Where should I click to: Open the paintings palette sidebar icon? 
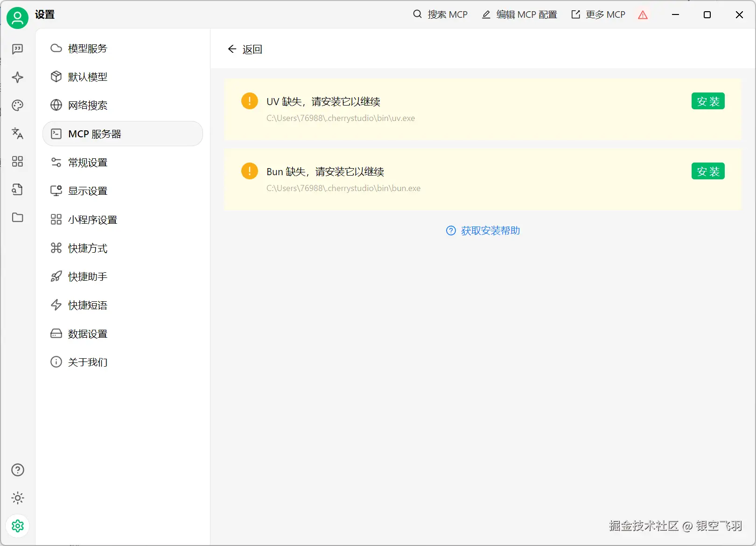17,105
